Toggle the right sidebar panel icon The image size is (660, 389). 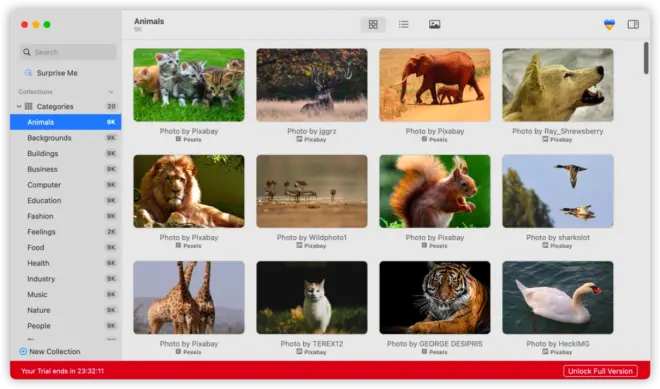[633, 24]
